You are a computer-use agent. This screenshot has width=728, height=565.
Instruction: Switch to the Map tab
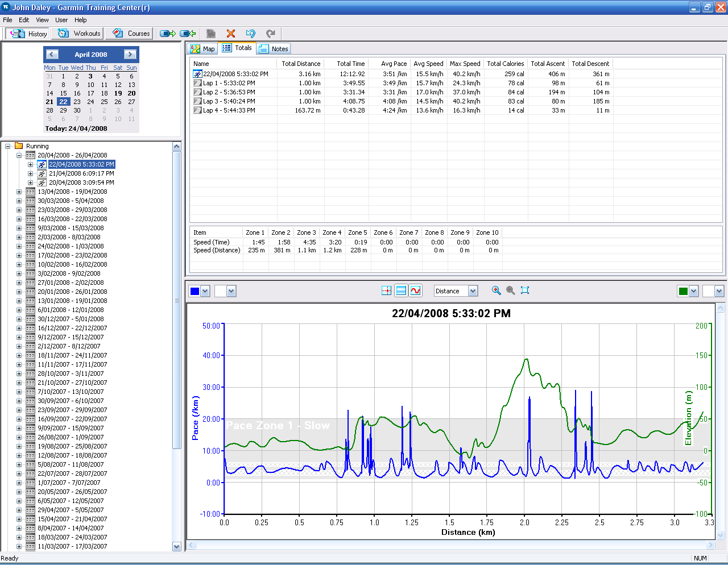coord(203,49)
